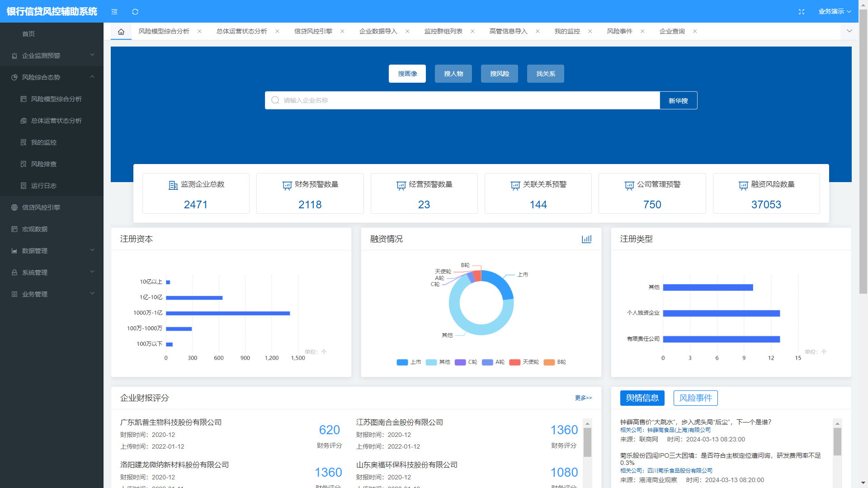Expand the 系统管理 sidebar menu

tap(92, 272)
